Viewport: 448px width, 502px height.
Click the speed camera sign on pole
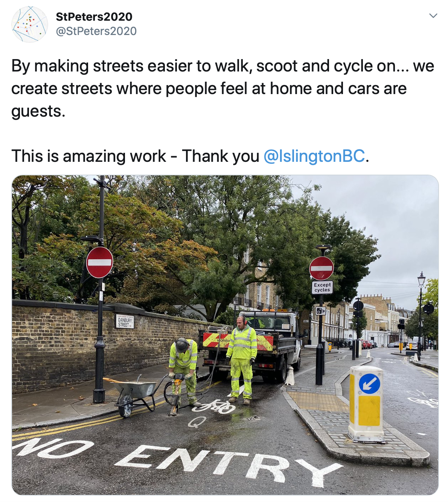point(321,311)
